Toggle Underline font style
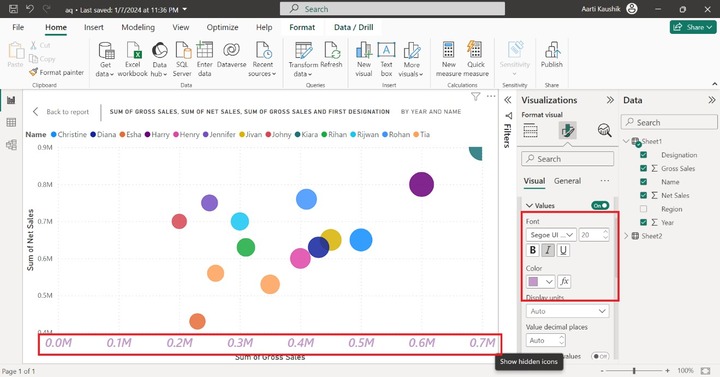 (563, 250)
